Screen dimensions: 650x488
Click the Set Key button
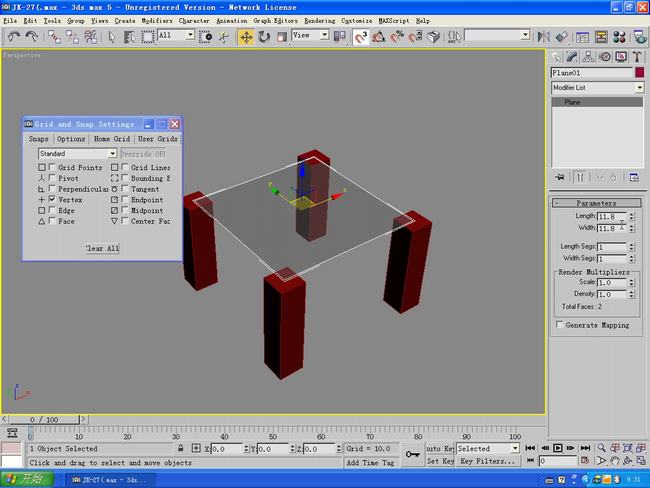coord(440,461)
